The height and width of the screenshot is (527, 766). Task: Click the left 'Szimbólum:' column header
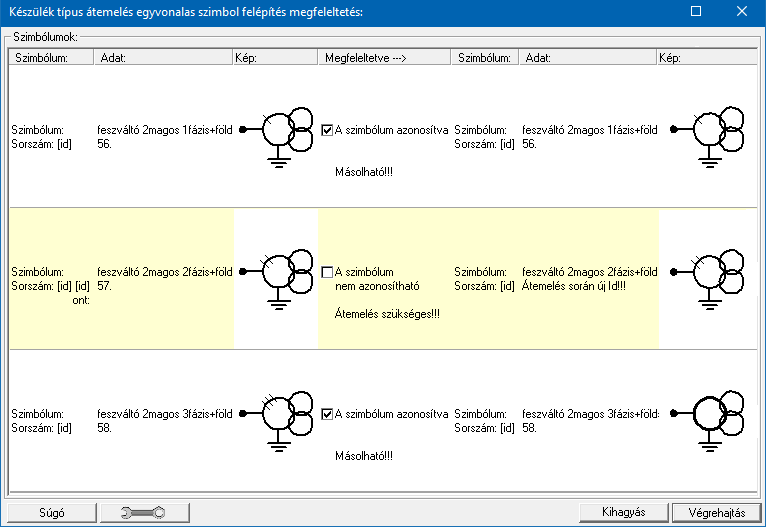coord(51,58)
